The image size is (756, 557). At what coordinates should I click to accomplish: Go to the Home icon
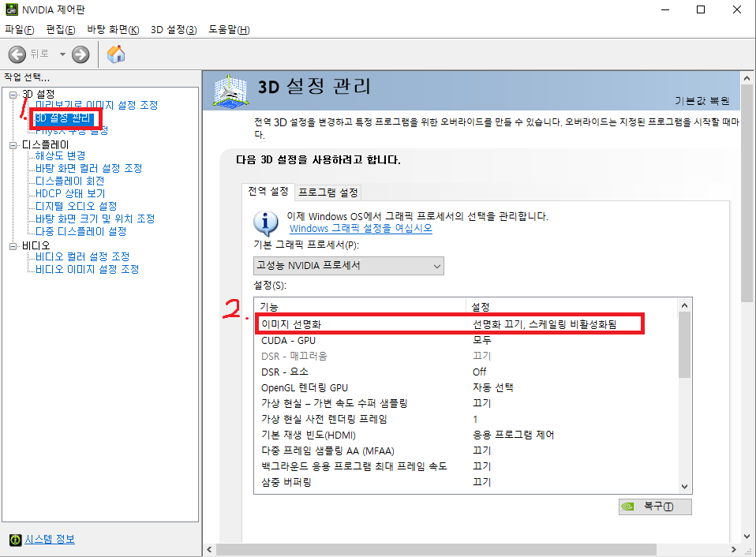point(116,54)
